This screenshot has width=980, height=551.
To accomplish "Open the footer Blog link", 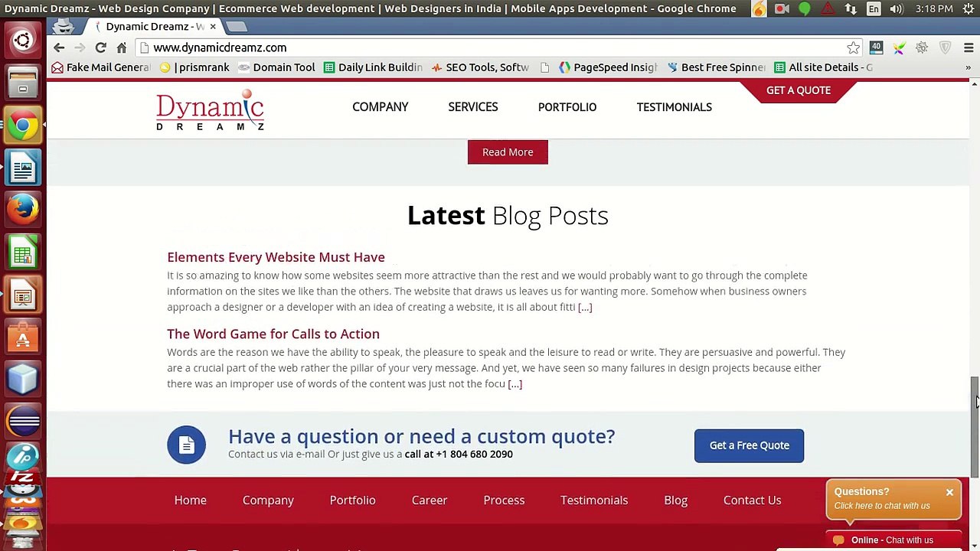I will point(675,500).
